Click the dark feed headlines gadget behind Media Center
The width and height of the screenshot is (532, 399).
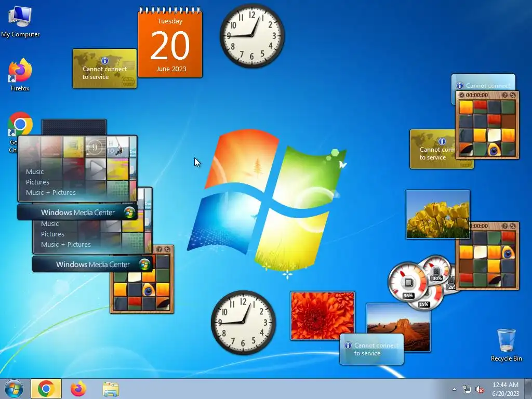pos(74,127)
